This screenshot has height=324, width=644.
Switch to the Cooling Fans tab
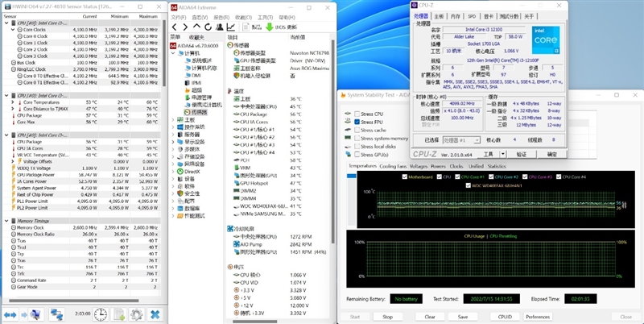[x=392, y=166]
